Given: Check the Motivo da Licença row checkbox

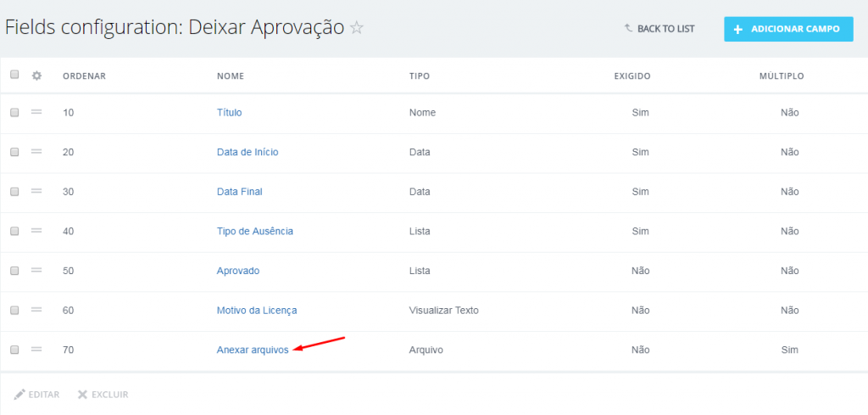Looking at the screenshot, I should tap(15, 311).
